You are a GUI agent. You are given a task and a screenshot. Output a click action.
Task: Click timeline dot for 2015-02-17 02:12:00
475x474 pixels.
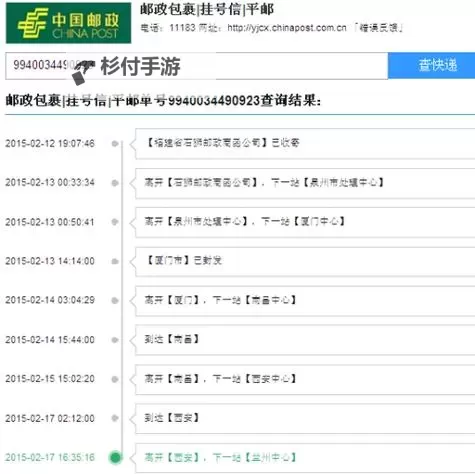(x=115, y=418)
